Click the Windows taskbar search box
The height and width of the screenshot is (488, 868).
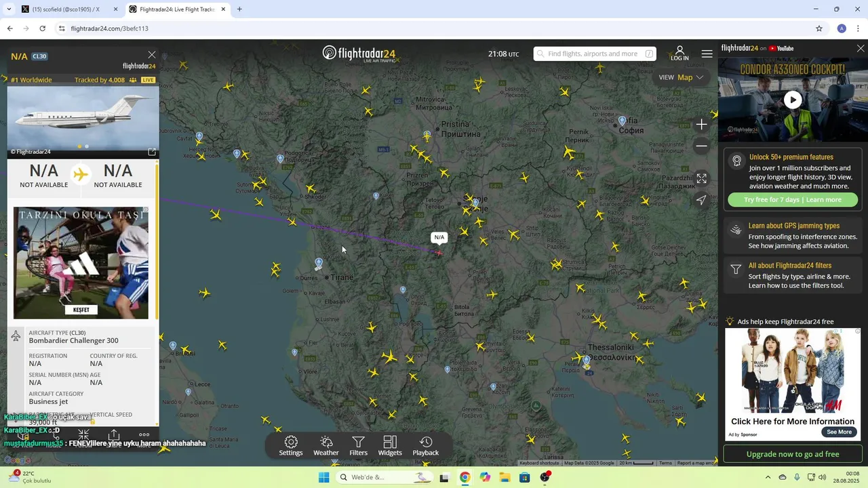tap(384, 477)
